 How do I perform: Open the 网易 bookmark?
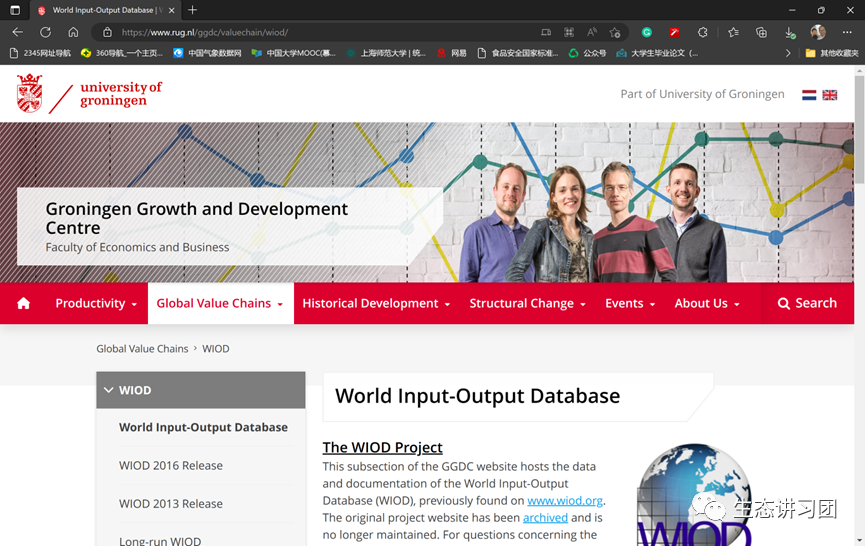pyautogui.click(x=452, y=53)
